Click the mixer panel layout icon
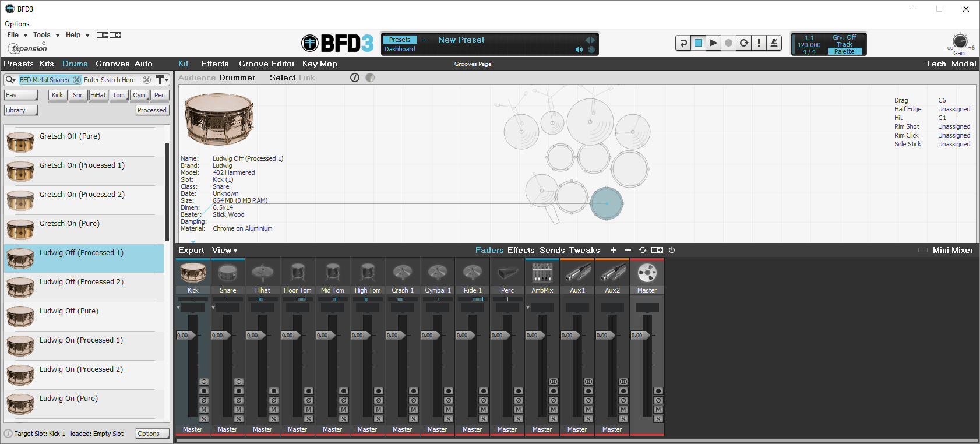 tap(657, 250)
